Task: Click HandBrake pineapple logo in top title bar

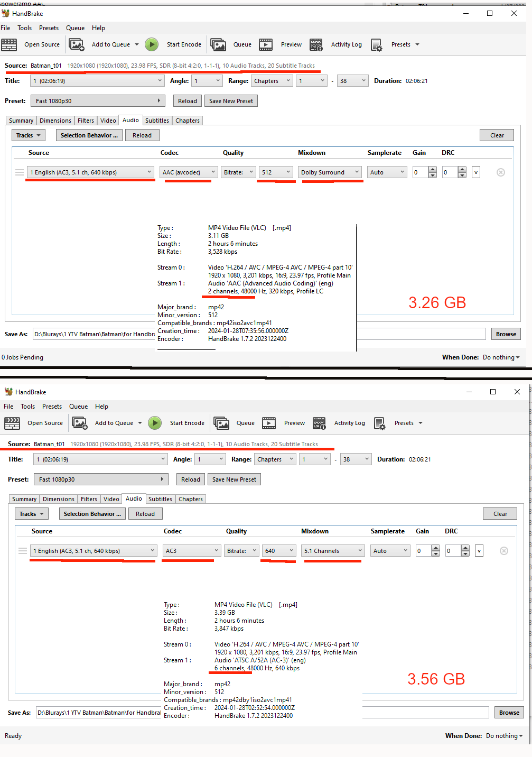Action: tap(6, 13)
